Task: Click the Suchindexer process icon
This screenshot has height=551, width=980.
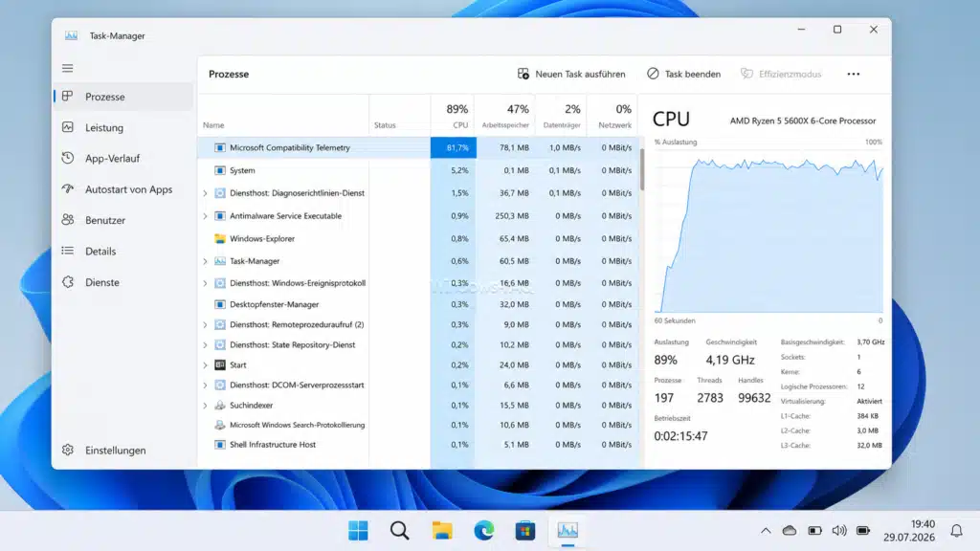Action: tap(220, 405)
